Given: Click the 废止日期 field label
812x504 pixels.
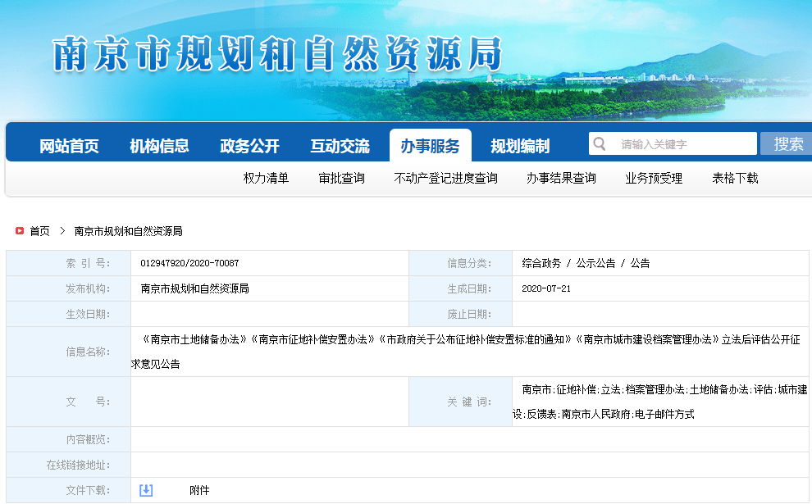Looking at the screenshot, I should pyautogui.click(x=470, y=314).
